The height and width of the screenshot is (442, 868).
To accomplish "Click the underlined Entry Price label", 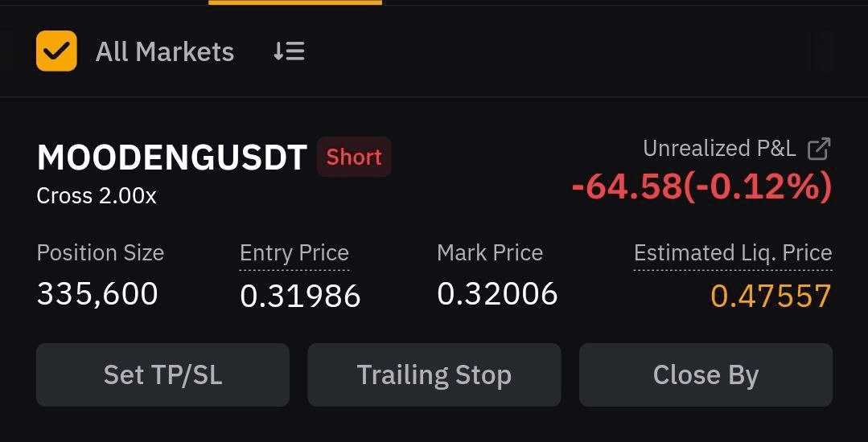I will click(x=294, y=253).
